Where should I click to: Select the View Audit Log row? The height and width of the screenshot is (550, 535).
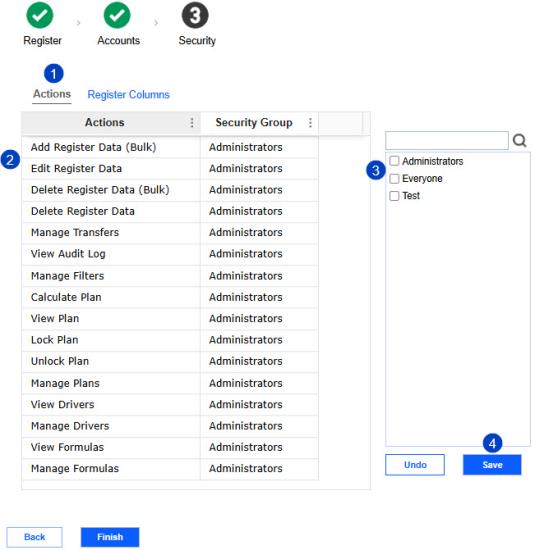point(170,254)
